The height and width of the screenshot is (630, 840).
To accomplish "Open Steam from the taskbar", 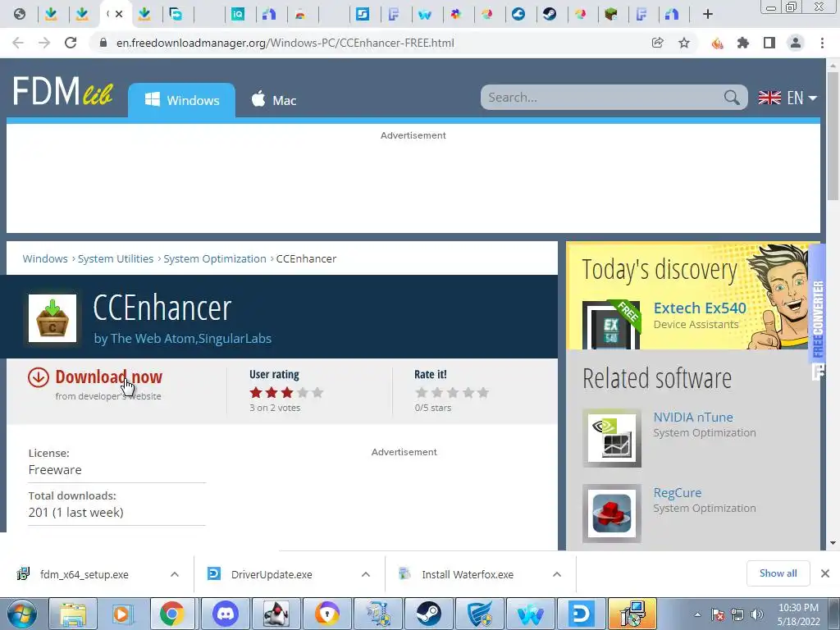I will pos(428,614).
